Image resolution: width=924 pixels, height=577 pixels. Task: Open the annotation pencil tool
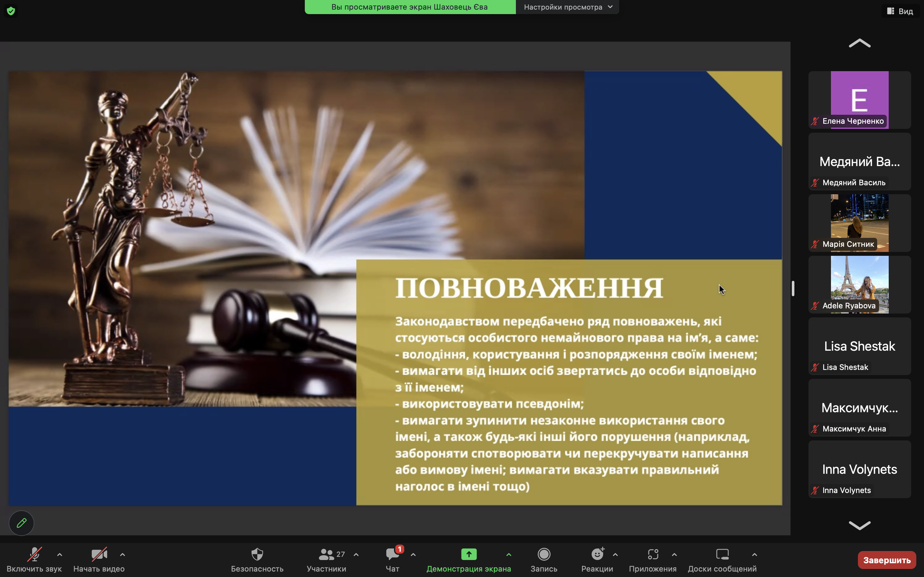point(21,523)
